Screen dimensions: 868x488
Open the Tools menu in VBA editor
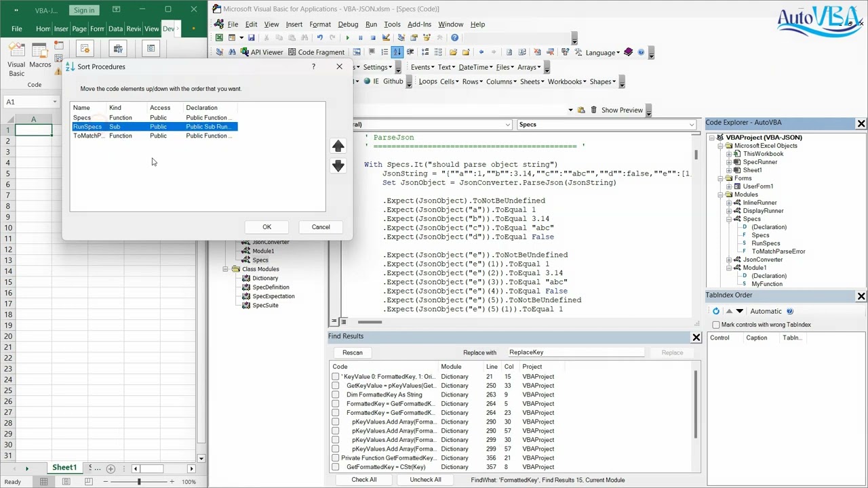[392, 24]
